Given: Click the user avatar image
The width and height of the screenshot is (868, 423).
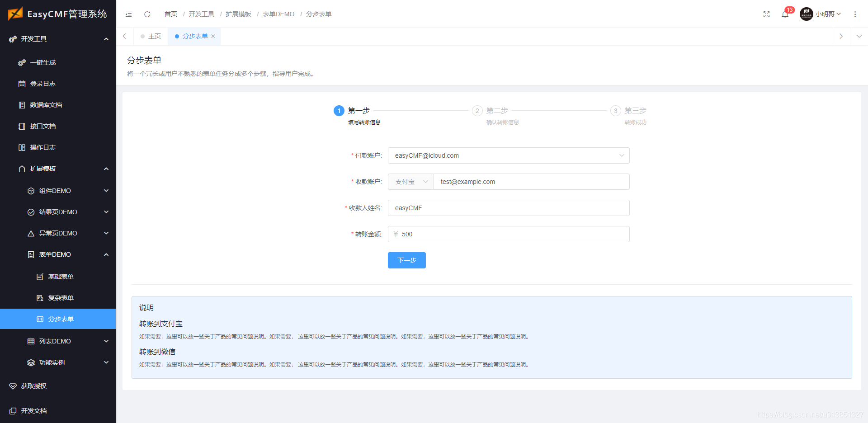Looking at the screenshot, I should click(x=807, y=14).
